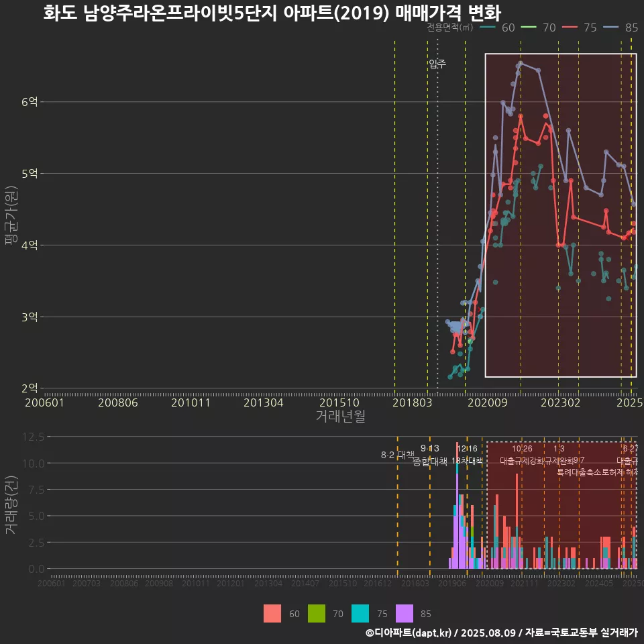The image size is (644, 644).
Task: Click the purple 85 legend color swatch
Action: [404, 614]
